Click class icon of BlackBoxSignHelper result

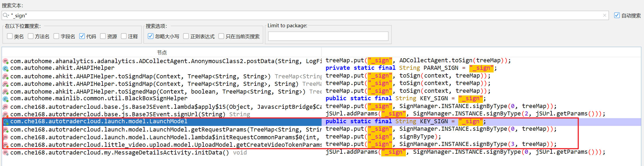coord(5,99)
